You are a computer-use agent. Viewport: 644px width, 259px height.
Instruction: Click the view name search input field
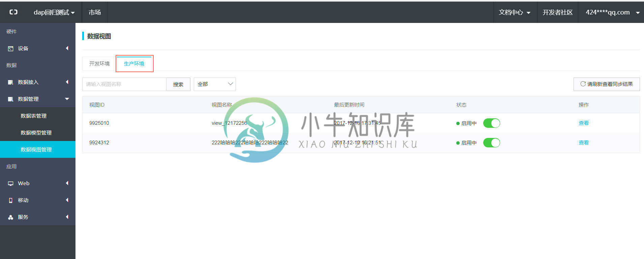[124, 84]
